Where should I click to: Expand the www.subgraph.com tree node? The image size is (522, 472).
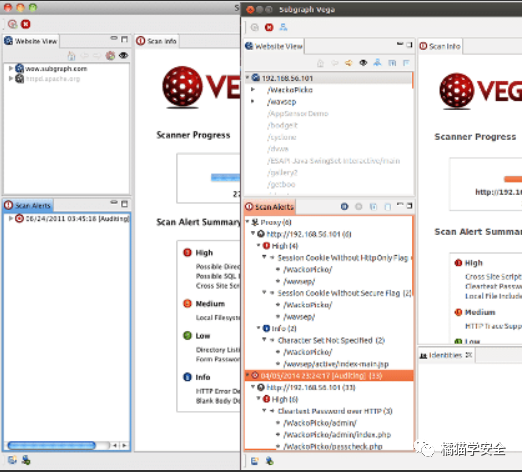tap(11, 68)
